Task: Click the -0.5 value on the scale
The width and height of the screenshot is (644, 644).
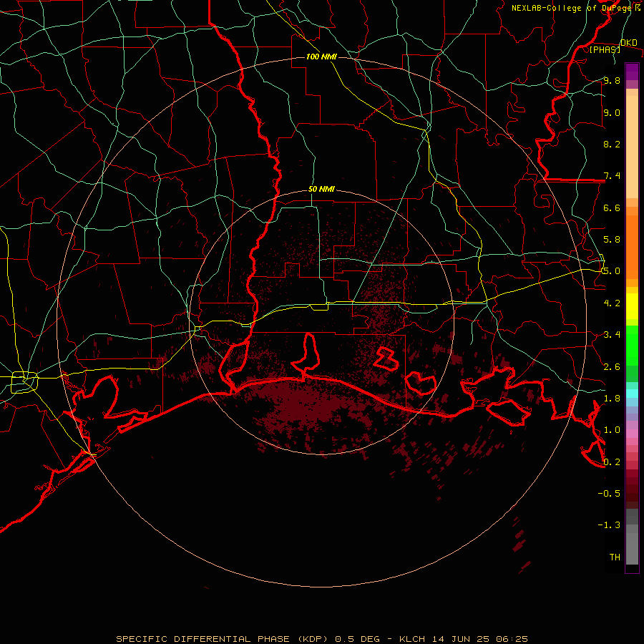Action: tap(609, 494)
